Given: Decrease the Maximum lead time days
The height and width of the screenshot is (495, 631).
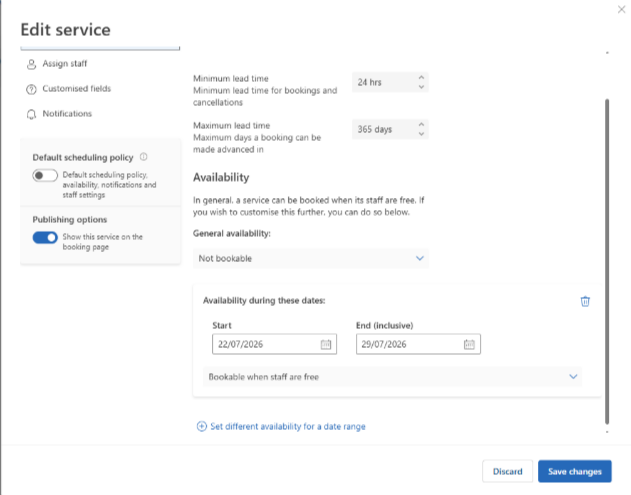Looking at the screenshot, I should 421,134.
